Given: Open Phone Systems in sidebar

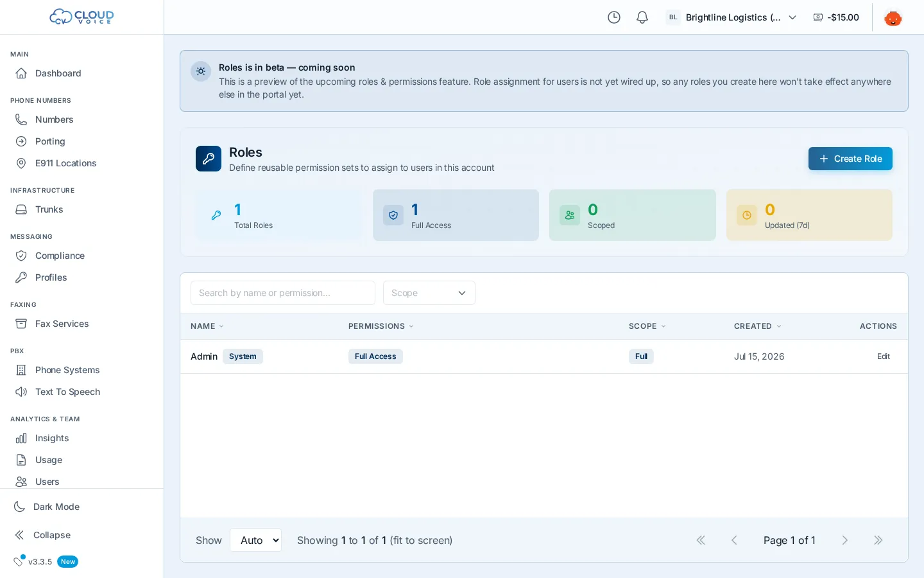Looking at the screenshot, I should point(81,370).
